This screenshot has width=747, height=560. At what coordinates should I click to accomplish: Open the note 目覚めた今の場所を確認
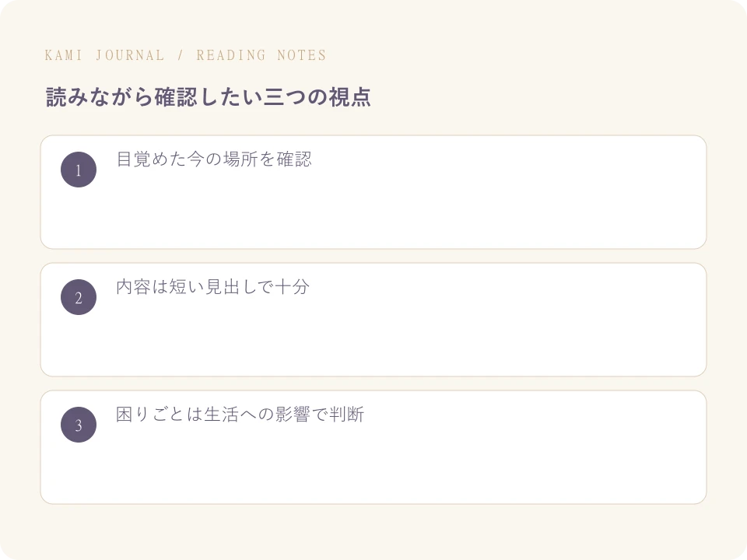(x=214, y=159)
